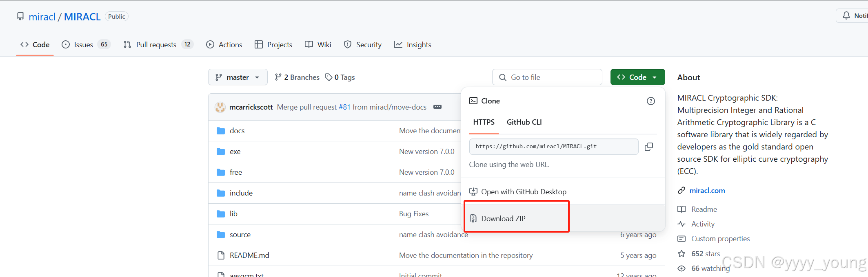Expand commit message ellipsis button
The width and height of the screenshot is (868, 277).
pyautogui.click(x=437, y=107)
